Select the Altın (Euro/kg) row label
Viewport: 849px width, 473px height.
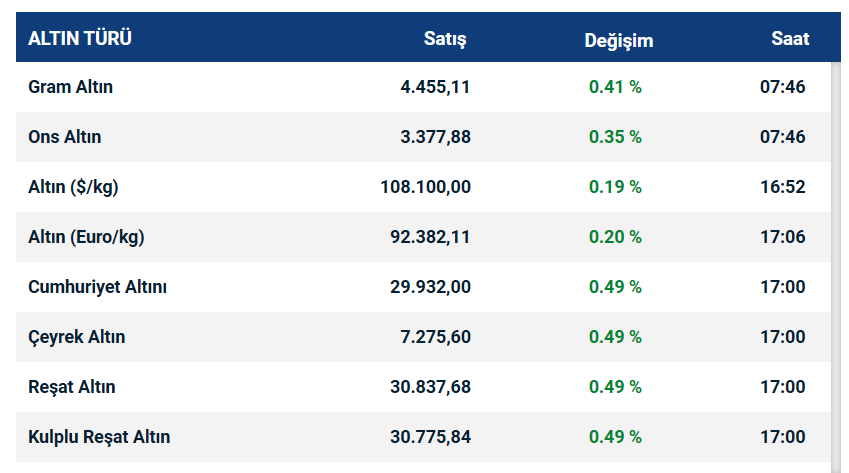coord(87,237)
